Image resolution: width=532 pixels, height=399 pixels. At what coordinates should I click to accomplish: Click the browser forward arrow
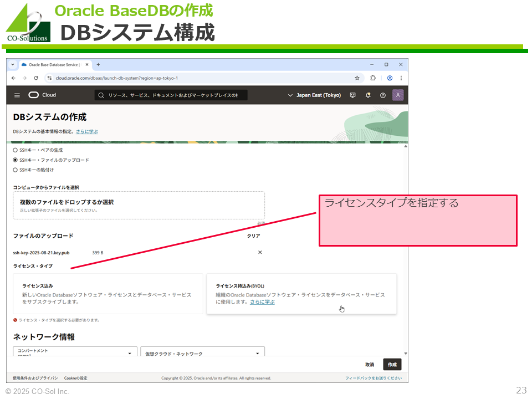pyautogui.click(x=25, y=78)
